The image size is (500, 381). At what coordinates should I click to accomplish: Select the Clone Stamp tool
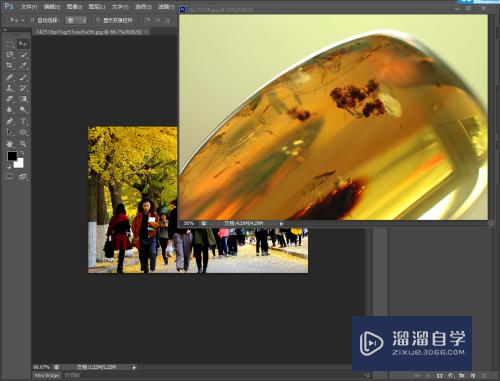tap(9, 88)
